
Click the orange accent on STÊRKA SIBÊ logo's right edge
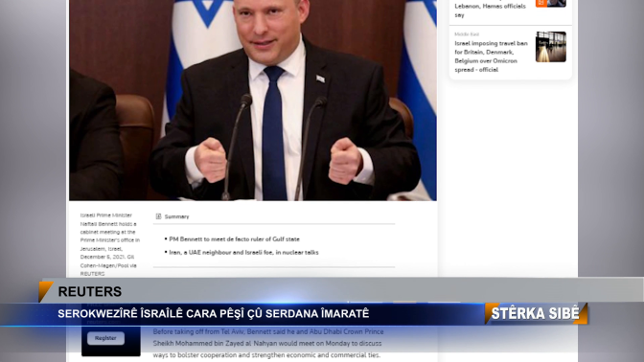tap(583, 314)
